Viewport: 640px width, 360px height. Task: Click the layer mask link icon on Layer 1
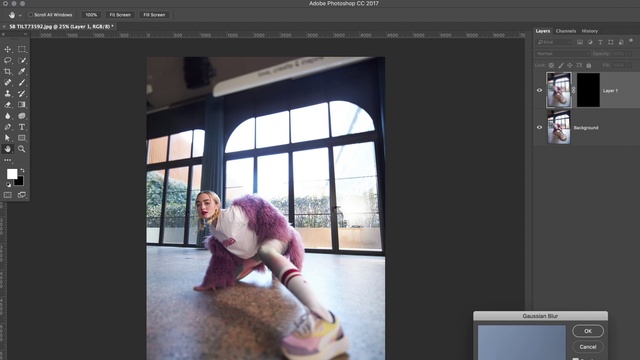pyautogui.click(x=573, y=90)
